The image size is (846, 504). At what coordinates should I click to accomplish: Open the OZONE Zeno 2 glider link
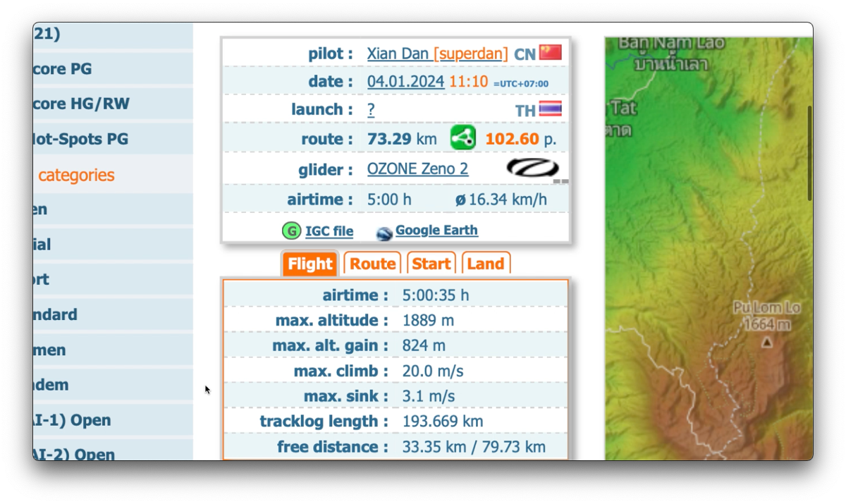(x=417, y=169)
